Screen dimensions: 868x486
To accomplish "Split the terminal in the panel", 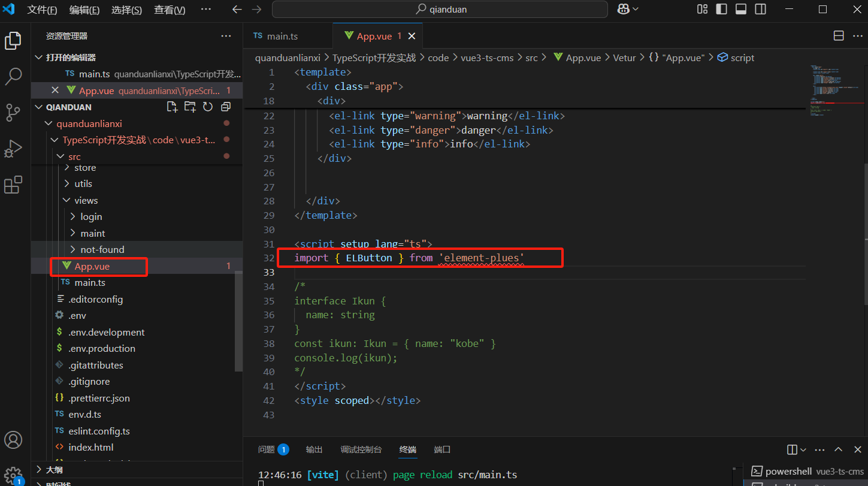I will [792, 449].
